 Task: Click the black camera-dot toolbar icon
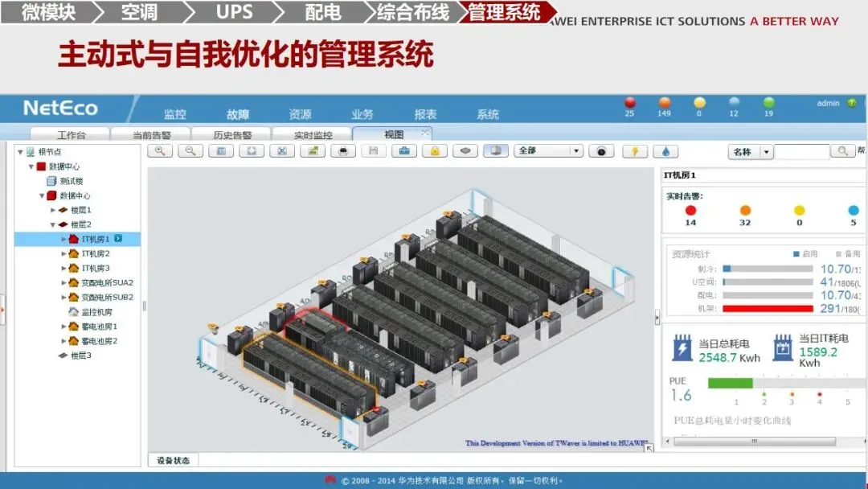tap(602, 151)
